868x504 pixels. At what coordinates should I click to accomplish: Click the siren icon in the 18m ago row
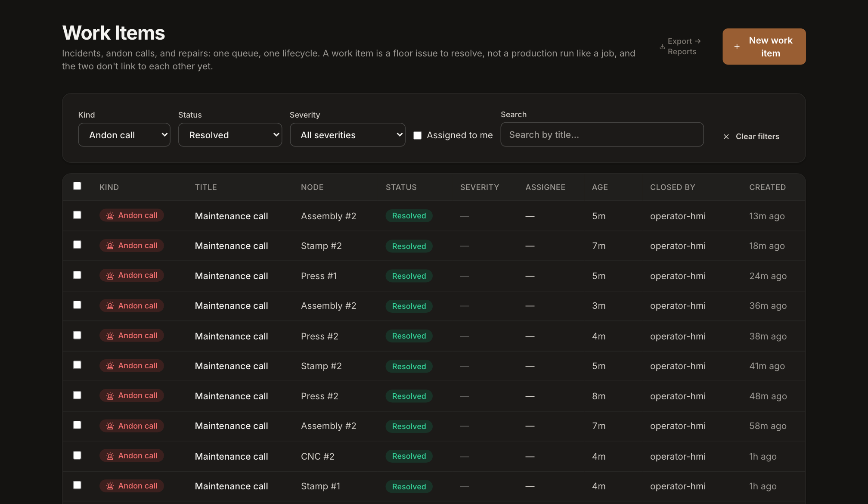tap(110, 246)
